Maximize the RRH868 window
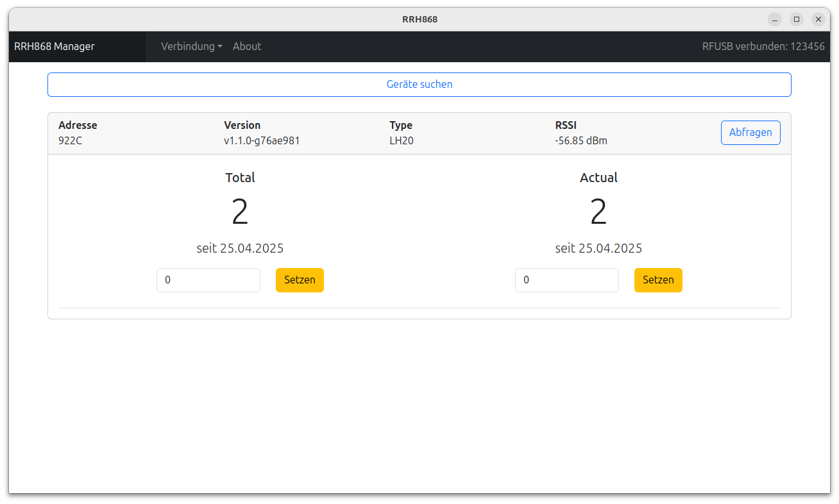The height and width of the screenshot is (504, 839). click(797, 19)
